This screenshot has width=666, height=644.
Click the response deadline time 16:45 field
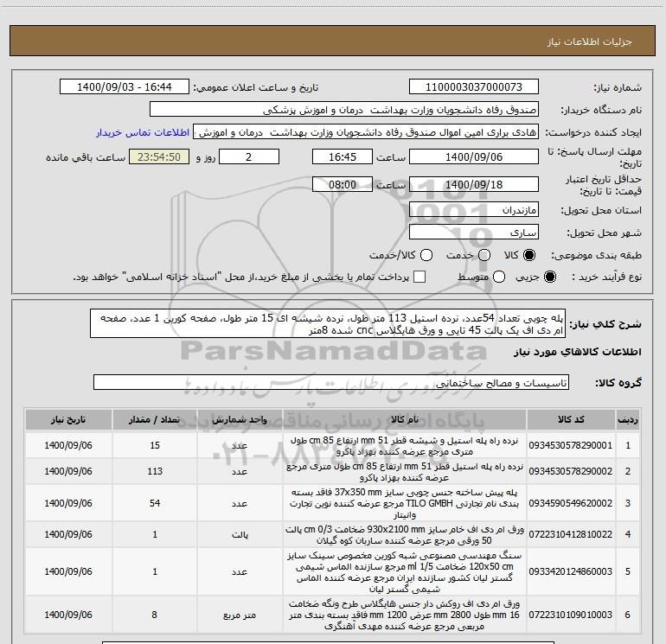pos(343,157)
